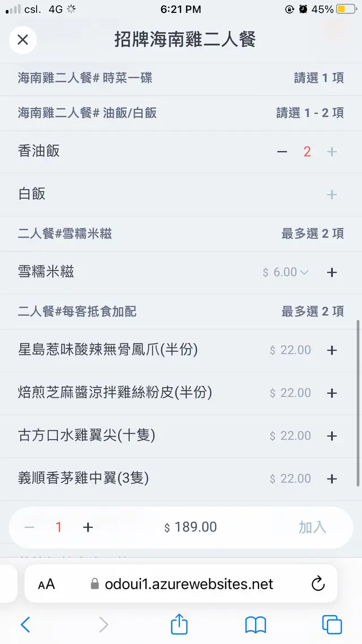This screenshot has width=362, height=644.
Task: Add 義順香茅雞中翼 with plus icon
Action: [332, 479]
